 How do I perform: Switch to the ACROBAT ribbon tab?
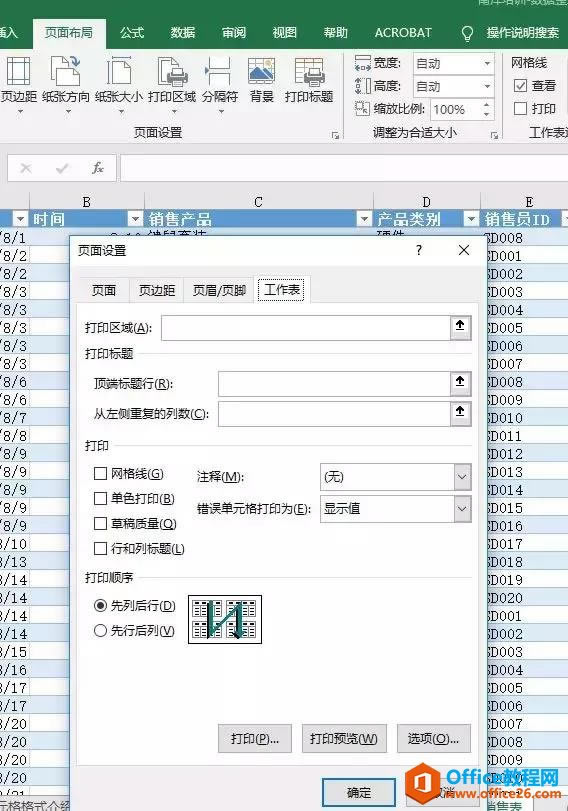[403, 33]
